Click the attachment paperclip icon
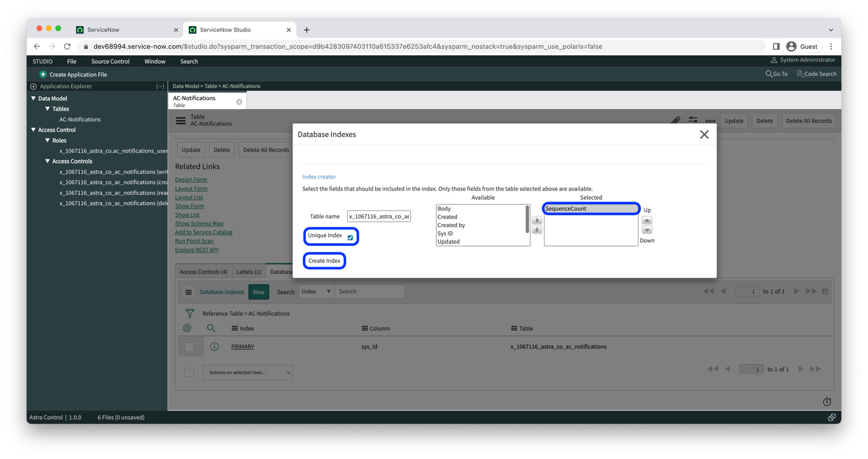868x459 pixels. click(x=676, y=120)
